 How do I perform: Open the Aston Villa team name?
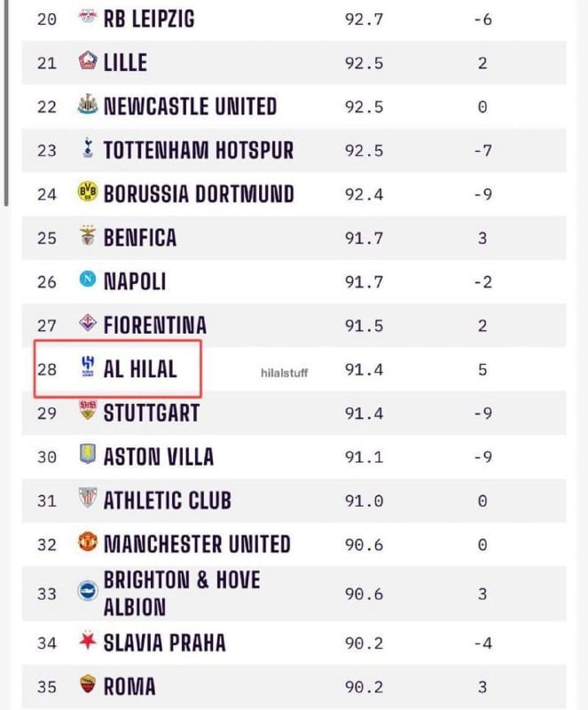[x=159, y=456]
